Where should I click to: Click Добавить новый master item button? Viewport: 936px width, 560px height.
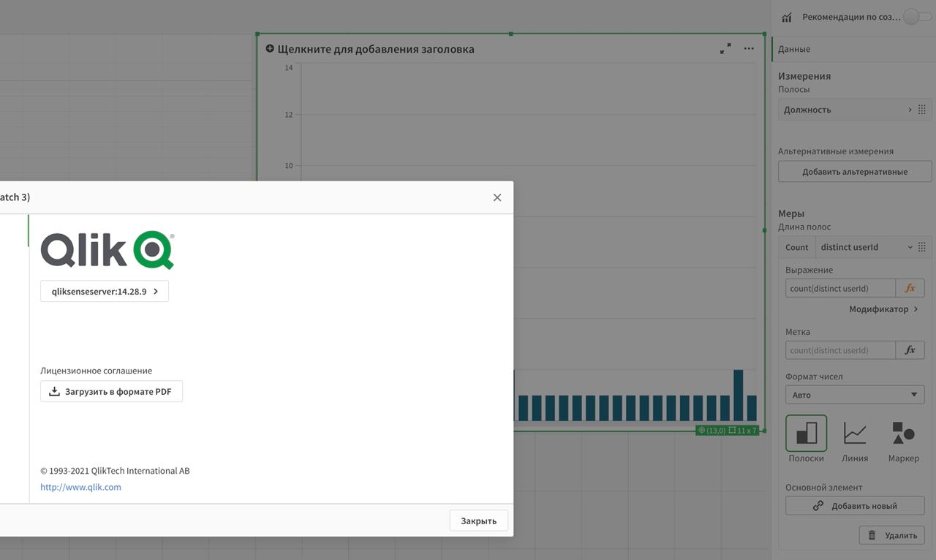tap(855, 505)
